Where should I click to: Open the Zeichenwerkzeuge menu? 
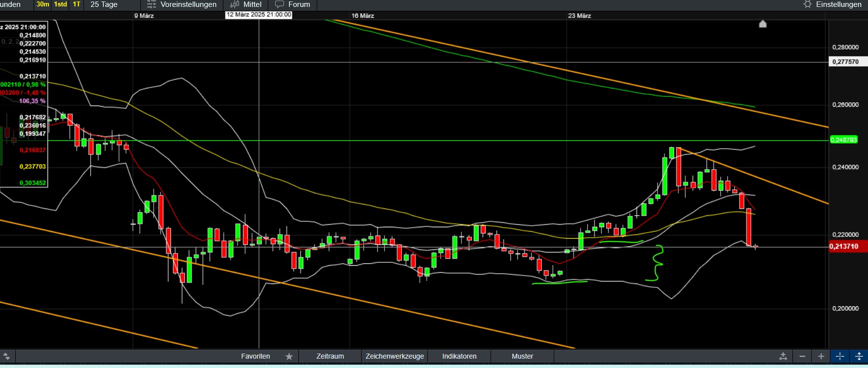click(395, 357)
